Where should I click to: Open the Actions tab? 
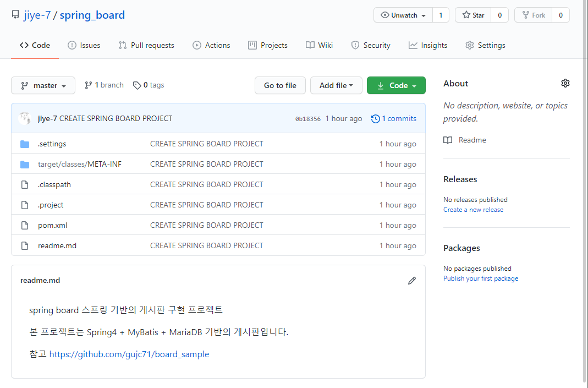pyautogui.click(x=211, y=45)
